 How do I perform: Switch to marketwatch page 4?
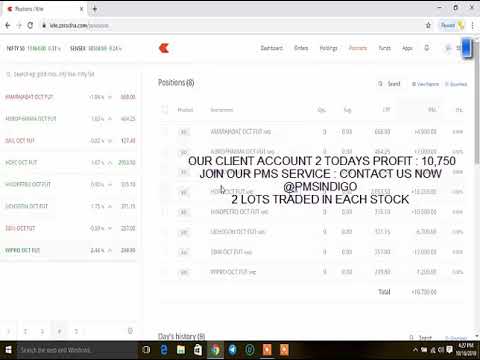(59, 331)
